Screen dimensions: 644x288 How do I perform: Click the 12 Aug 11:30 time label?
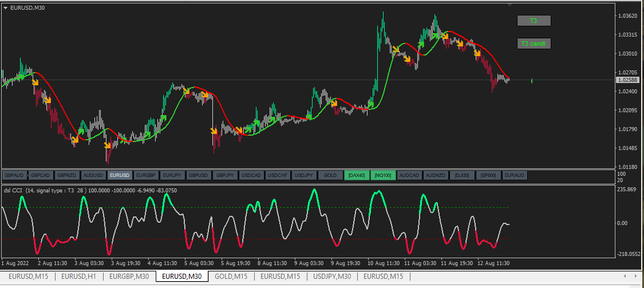click(492, 263)
